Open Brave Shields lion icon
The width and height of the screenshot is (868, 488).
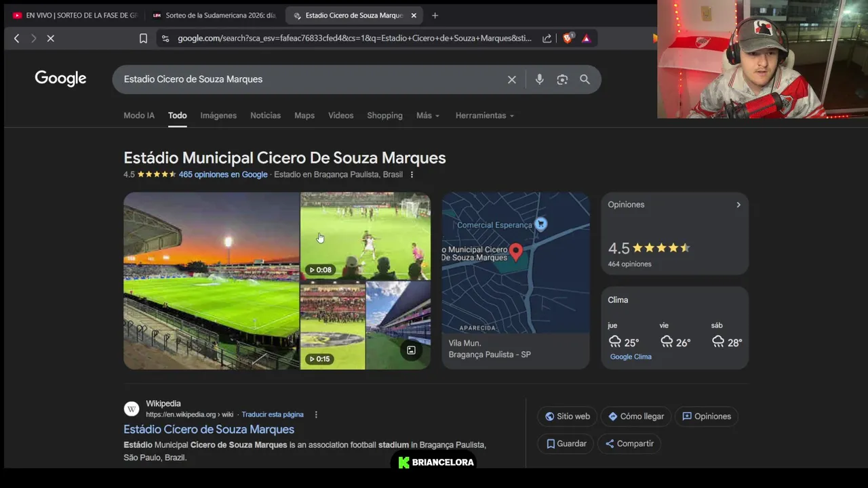tap(568, 38)
